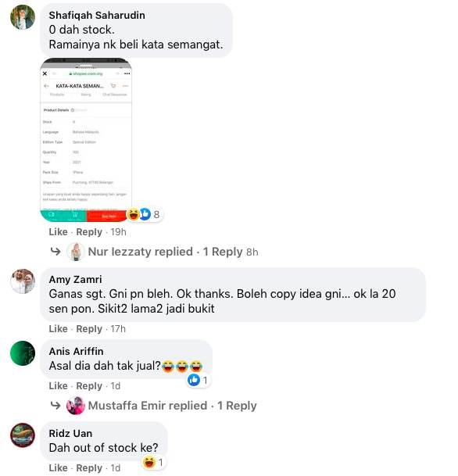View the haha reaction on Ridz Uan's comment
The width and height of the screenshot is (458, 476).
153,463
